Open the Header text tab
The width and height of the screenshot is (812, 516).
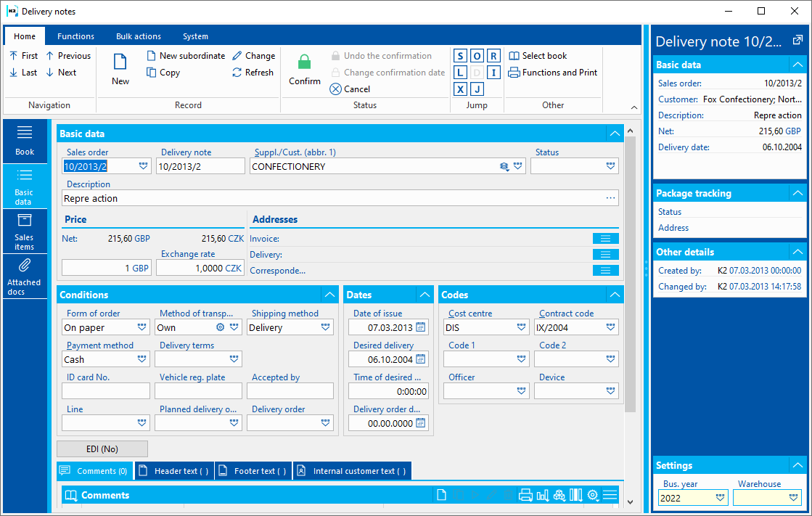pos(174,471)
